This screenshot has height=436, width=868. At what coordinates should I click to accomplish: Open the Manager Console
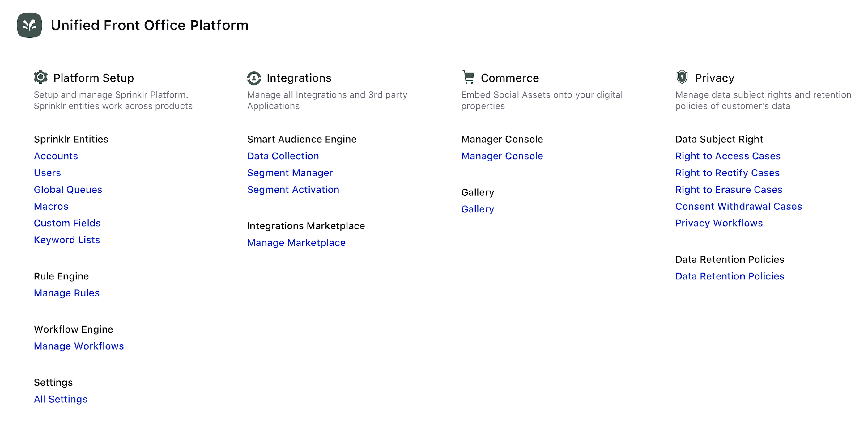(502, 156)
